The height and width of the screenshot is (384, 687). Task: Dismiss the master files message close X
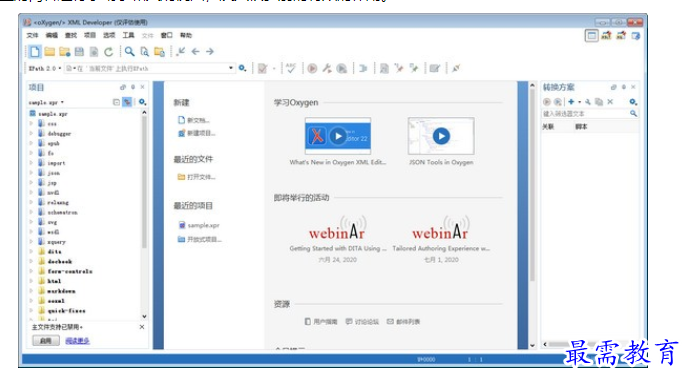click(x=142, y=327)
